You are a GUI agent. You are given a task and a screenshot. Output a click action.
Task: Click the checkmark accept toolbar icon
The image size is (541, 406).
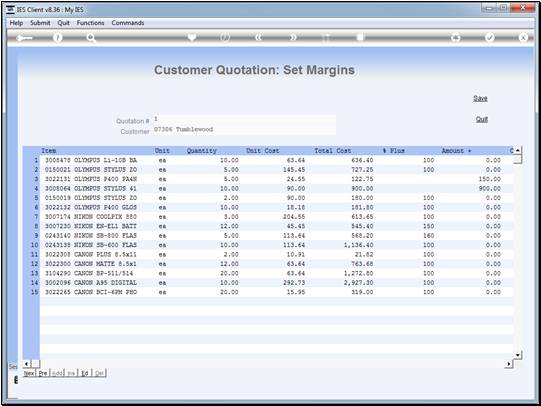click(x=489, y=37)
